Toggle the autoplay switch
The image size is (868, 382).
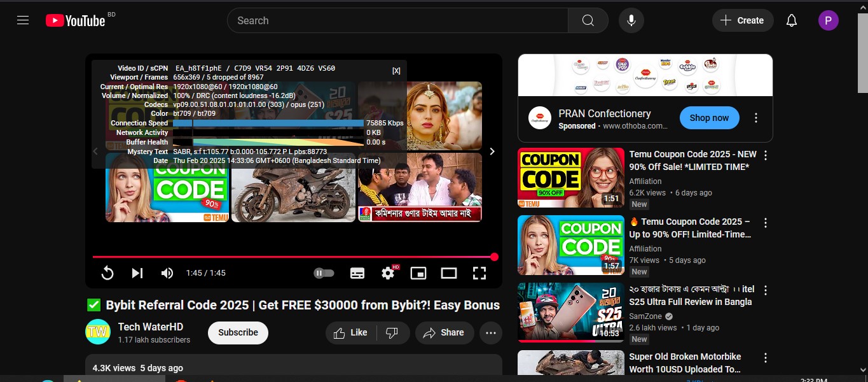[324, 273]
